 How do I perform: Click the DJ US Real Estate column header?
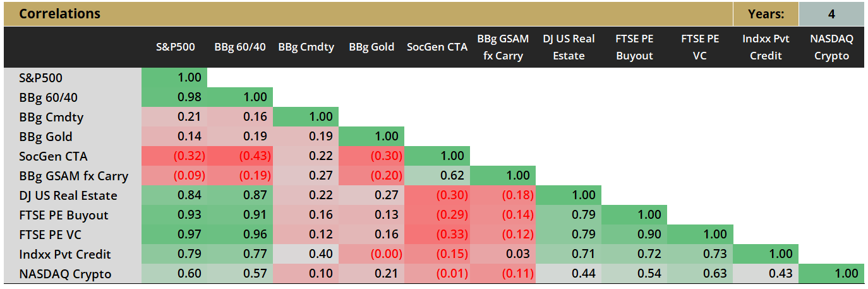pyautogui.click(x=569, y=47)
